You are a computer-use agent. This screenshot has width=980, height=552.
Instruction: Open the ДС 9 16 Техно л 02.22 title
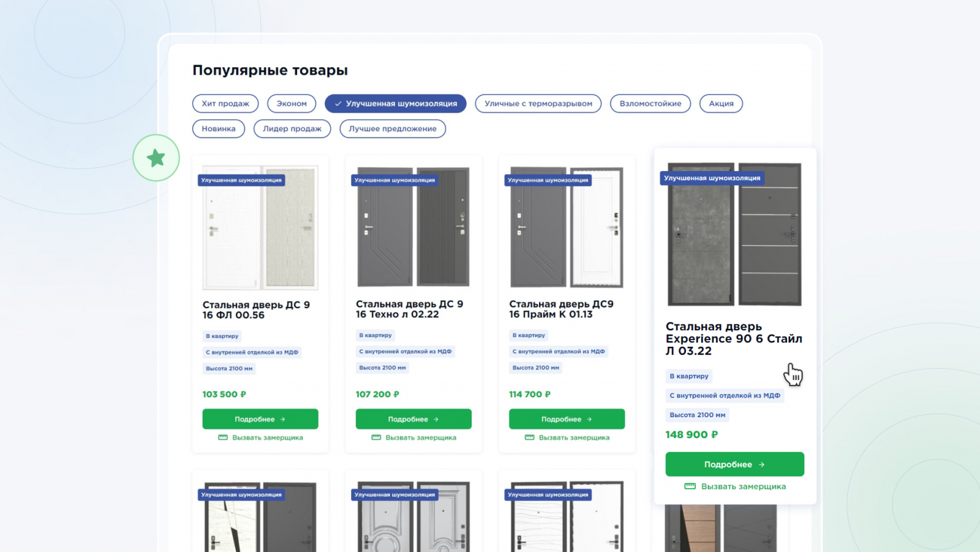(x=410, y=309)
